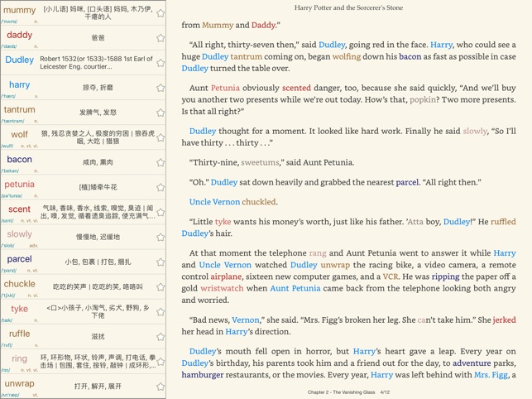The height and width of the screenshot is (399, 532).
Task: Favorite the 'tantrum' vocabulary entry
Action: tap(161, 113)
